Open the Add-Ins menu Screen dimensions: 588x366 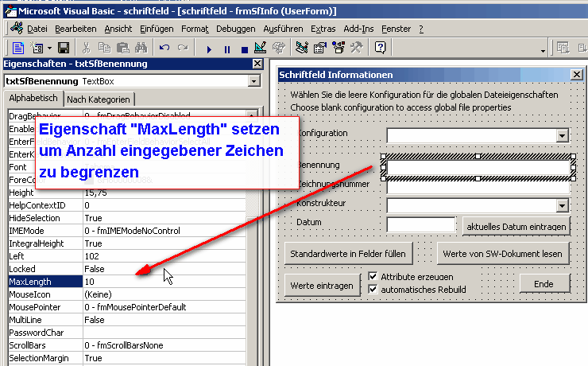click(x=358, y=29)
